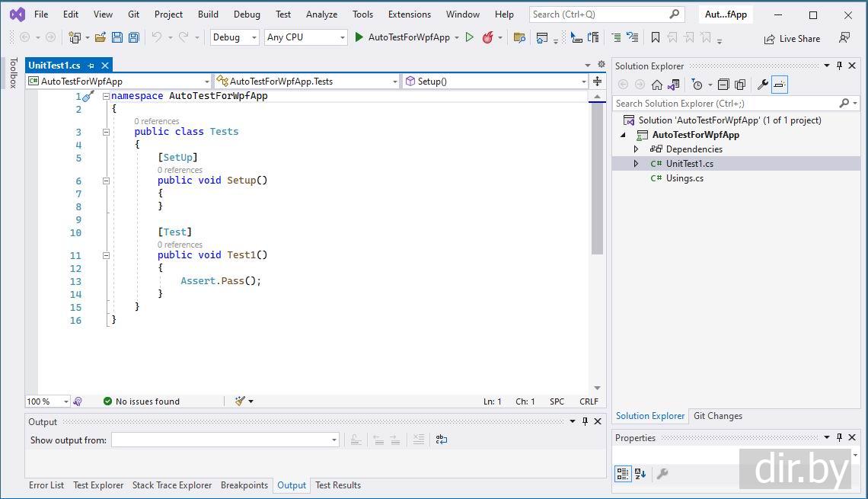
Task: Click the Save All toolbar icon
Action: 134,37
